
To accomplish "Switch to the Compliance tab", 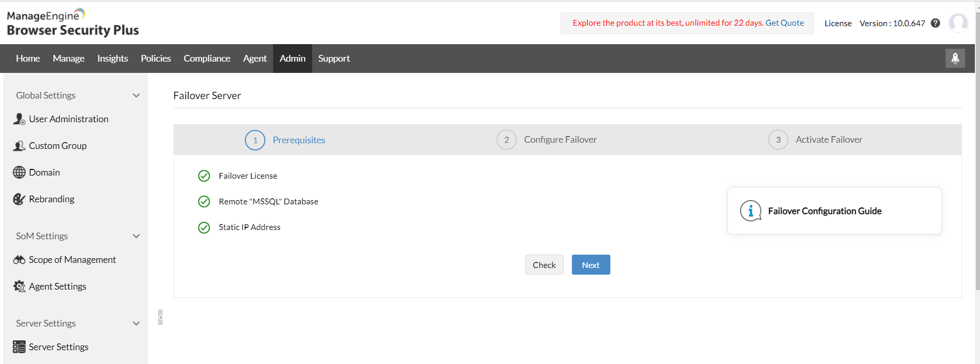I will [207, 59].
